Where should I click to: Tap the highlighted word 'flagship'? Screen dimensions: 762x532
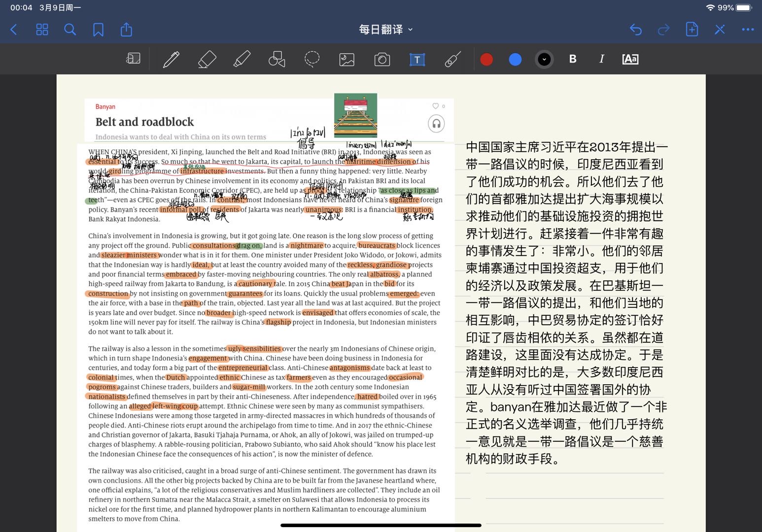[278, 322]
